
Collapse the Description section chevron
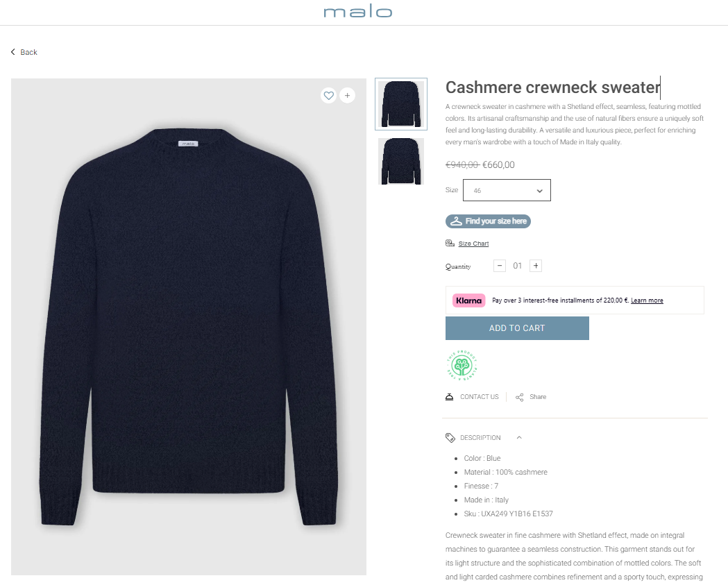pyautogui.click(x=519, y=438)
